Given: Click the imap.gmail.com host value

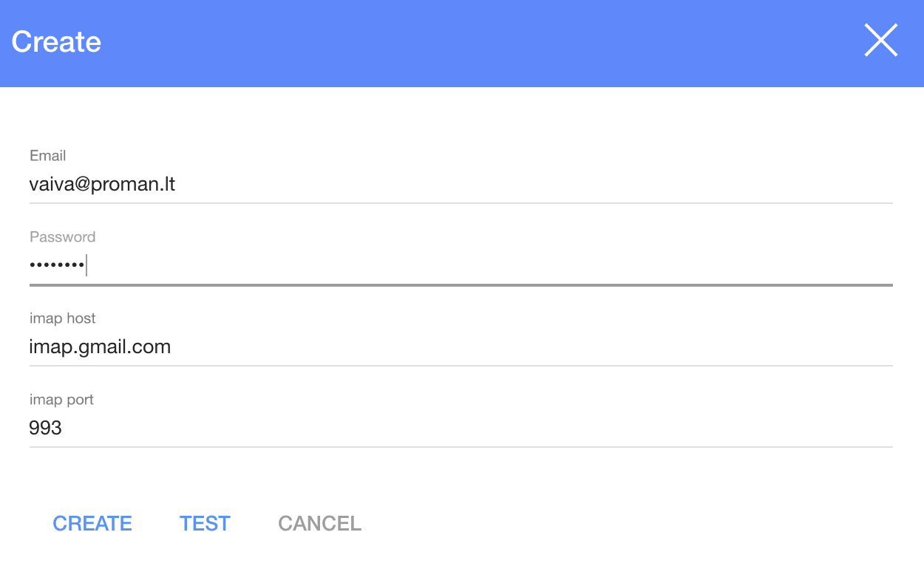Looking at the screenshot, I should pos(100,347).
